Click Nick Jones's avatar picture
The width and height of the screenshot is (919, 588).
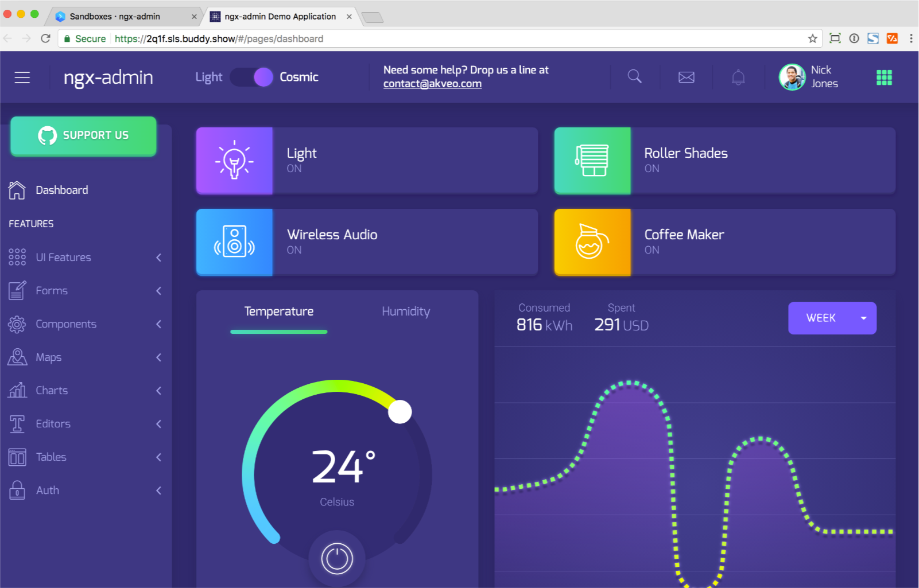click(792, 77)
